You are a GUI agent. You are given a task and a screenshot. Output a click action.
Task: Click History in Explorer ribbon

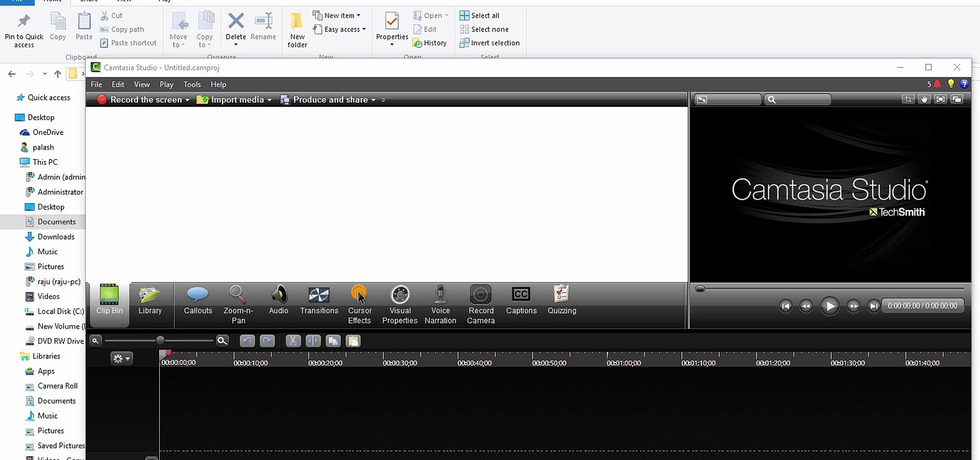click(430, 43)
